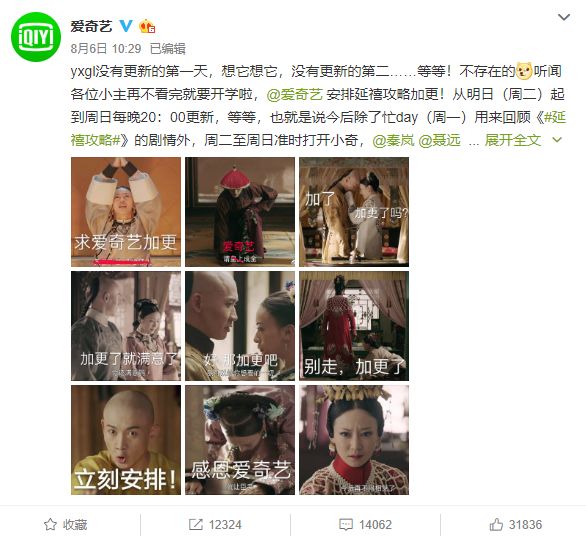
Task: Click the blue verified V badge
Action: (126, 26)
